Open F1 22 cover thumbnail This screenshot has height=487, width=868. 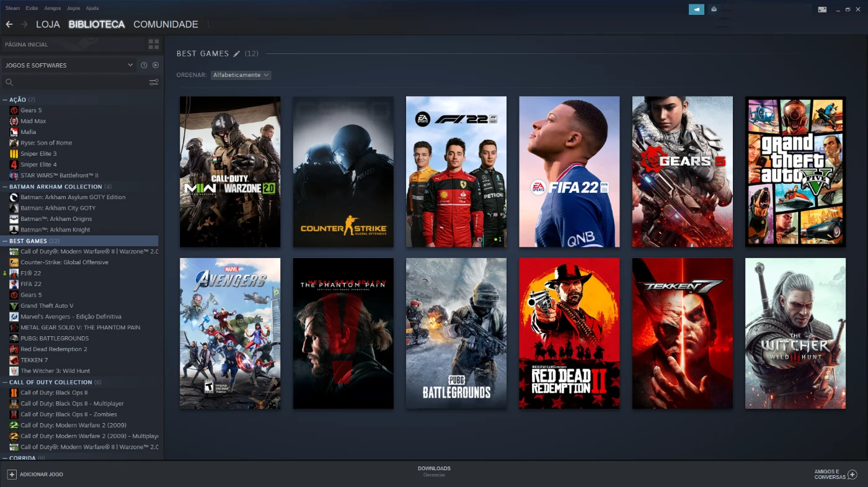tap(456, 172)
